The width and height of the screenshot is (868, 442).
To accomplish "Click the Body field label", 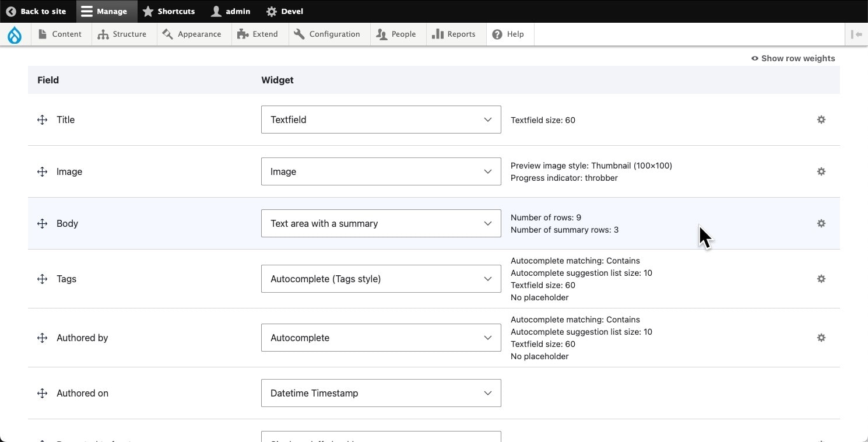I will [67, 223].
